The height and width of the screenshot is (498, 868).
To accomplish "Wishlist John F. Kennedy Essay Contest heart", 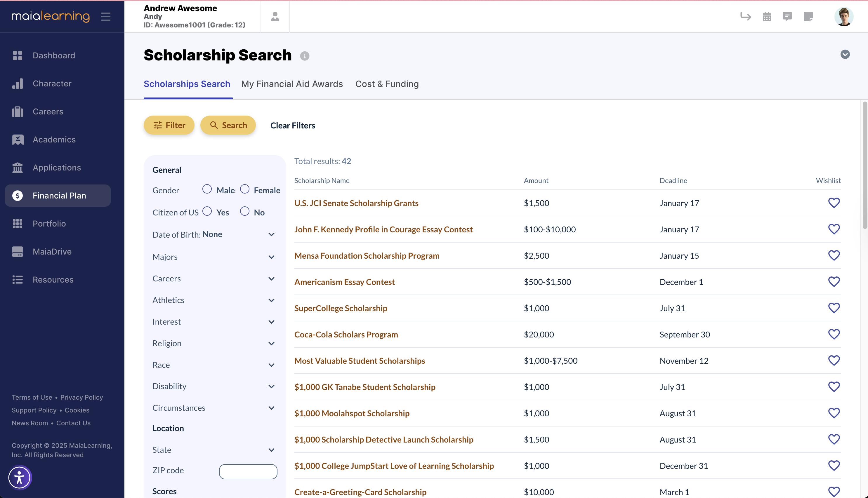I will [834, 229].
